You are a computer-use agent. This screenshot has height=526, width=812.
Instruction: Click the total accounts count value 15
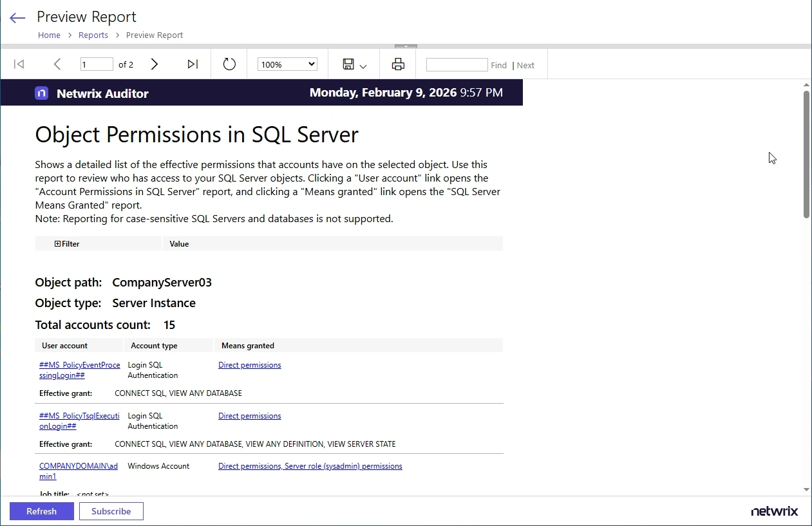pyautogui.click(x=169, y=325)
